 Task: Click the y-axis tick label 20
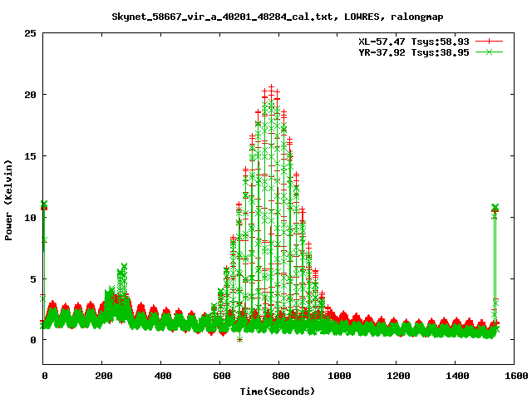point(30,95)
